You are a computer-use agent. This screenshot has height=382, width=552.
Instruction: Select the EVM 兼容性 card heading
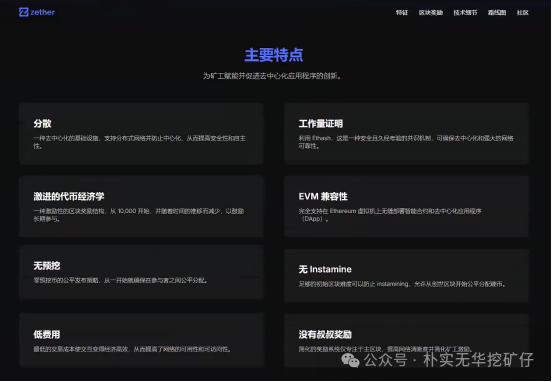click(x=323, y=196)
